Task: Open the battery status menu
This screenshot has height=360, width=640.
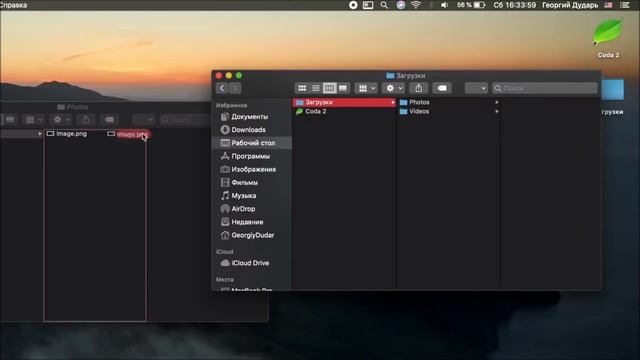Action: click(x=471, y=5)
